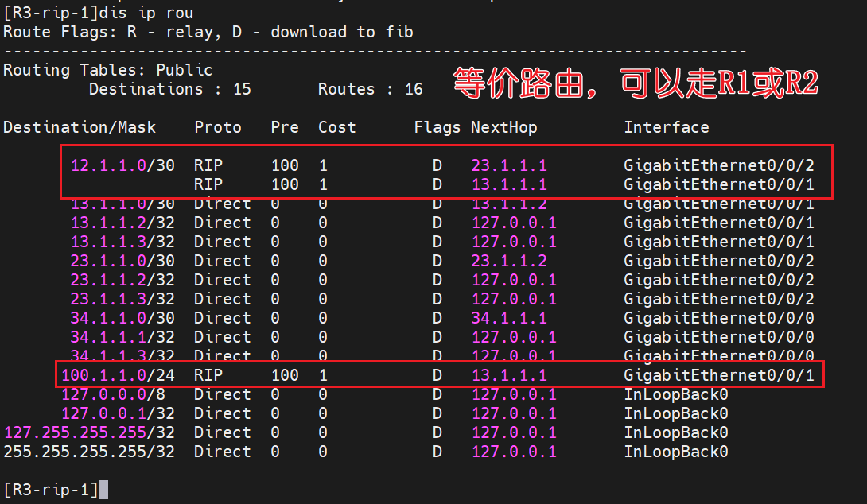The image size is (867, 504).
Task: Click the 127.255.255.255/32 destination entry
Action: pyautogui.click(x=89, y=432)
